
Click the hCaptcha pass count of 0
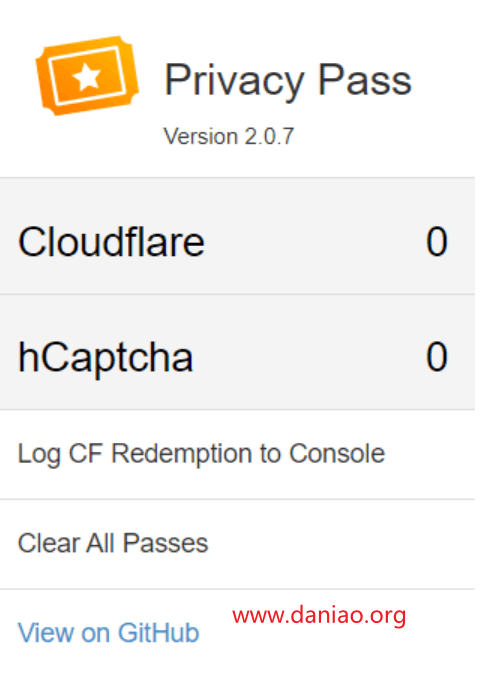(437, 357)
